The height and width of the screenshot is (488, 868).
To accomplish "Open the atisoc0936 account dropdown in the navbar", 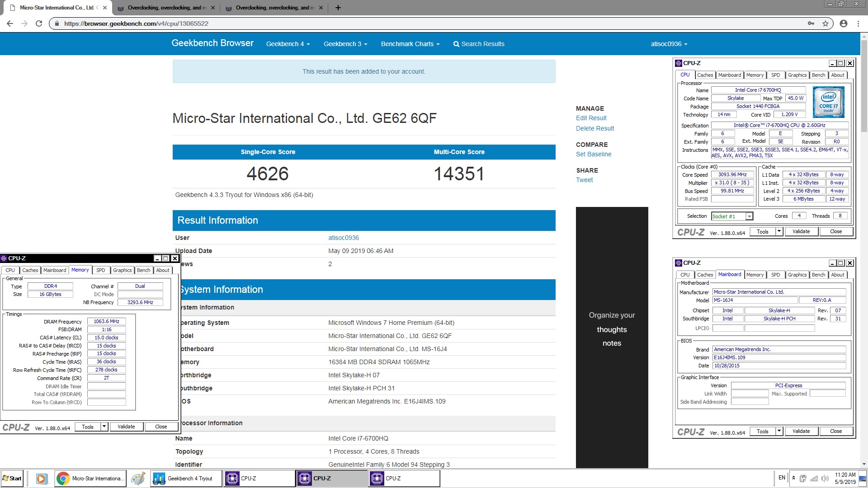I will (669, 44).
